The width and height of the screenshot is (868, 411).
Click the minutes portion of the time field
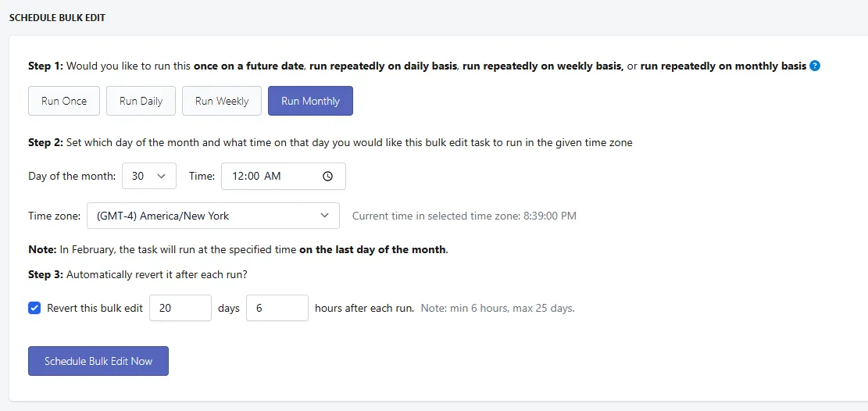(x=254, y=176)
